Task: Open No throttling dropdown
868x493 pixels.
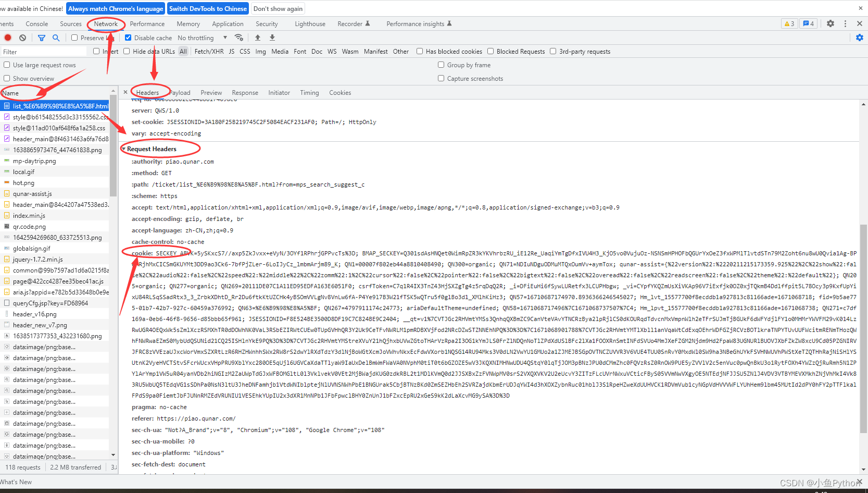Action: click(203, 38)
